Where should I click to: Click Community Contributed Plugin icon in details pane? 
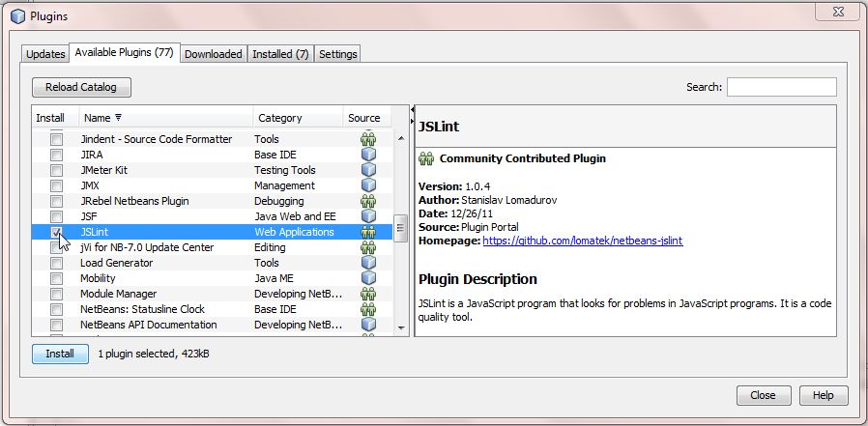pos(426,158)
